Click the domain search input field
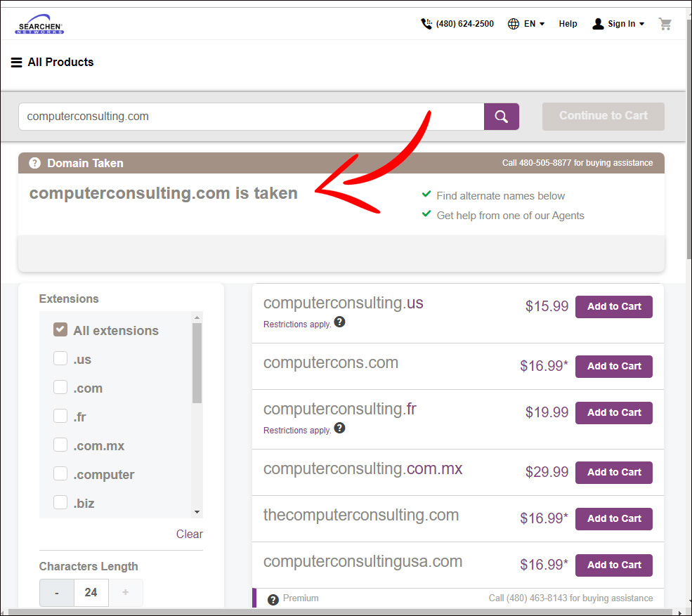The width and height of the screenshot is (692, 616). (251, 117)
